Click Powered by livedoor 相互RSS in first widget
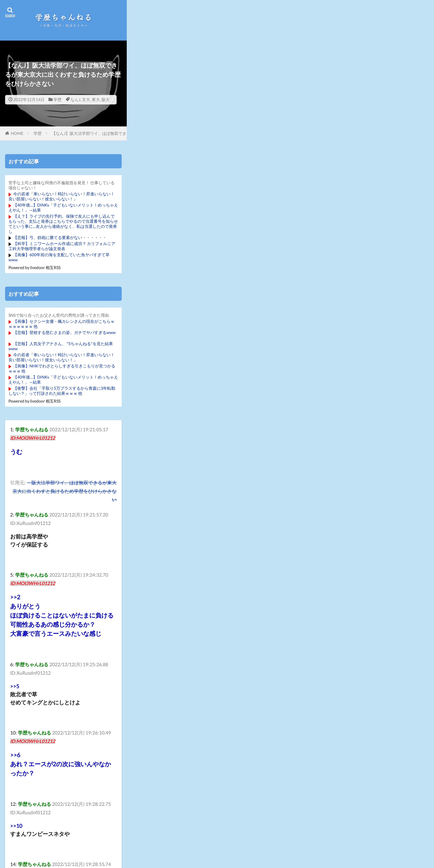This screenshot has width=434, height=868. pos(34,268)
